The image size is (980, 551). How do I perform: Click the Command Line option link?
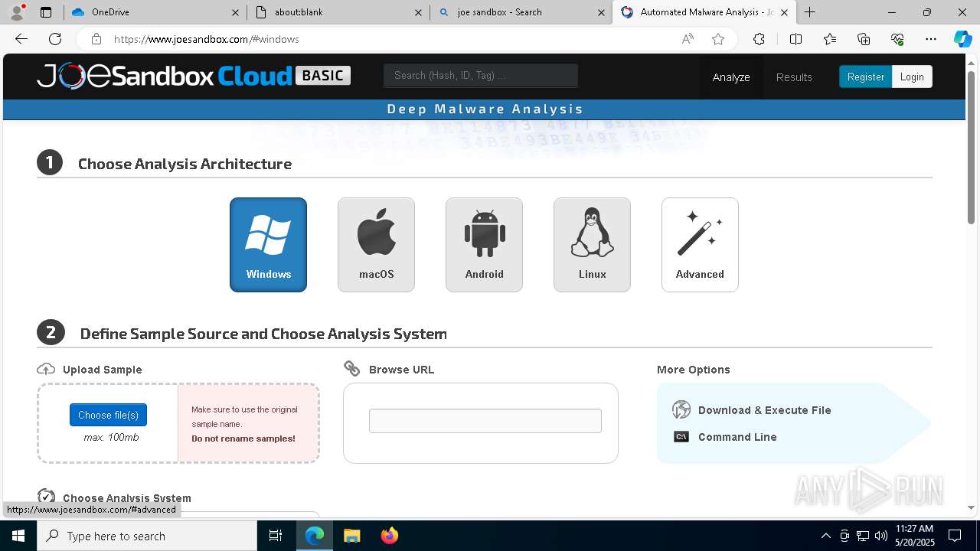pyautogui.click(x=737, y=437)
